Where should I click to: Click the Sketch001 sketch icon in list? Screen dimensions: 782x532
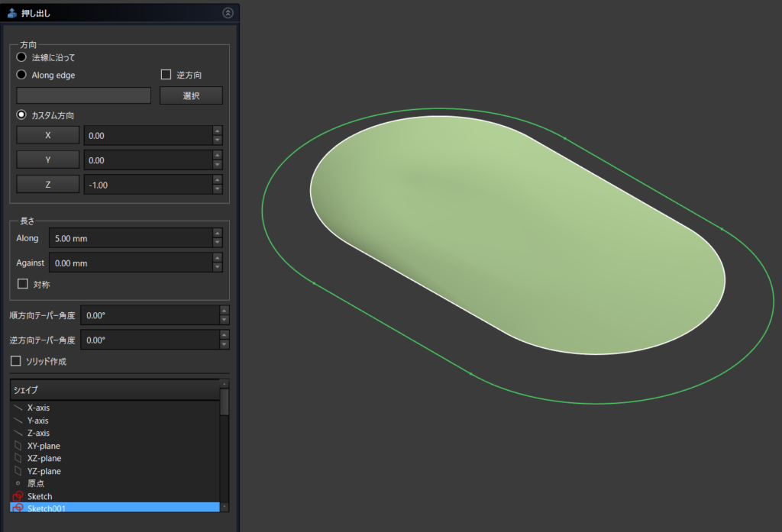18,508
